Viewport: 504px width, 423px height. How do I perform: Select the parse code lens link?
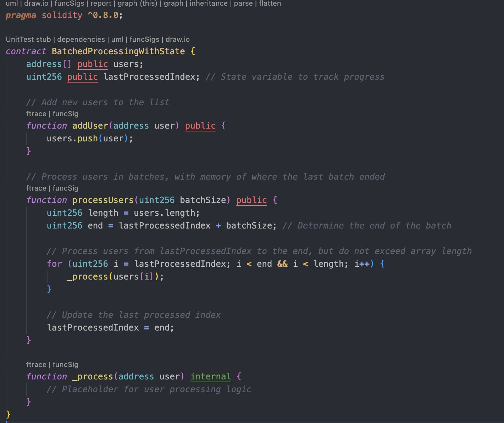243,4
